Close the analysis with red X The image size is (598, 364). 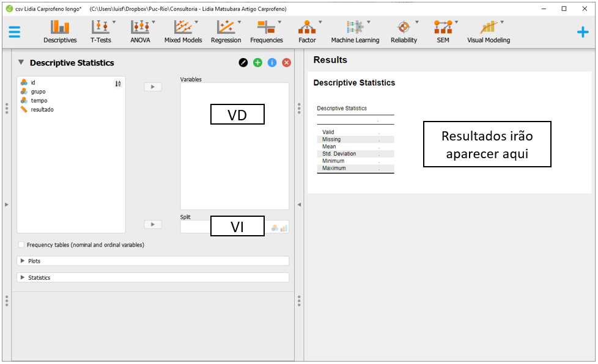pyautogui.click(x=286, y=63)
